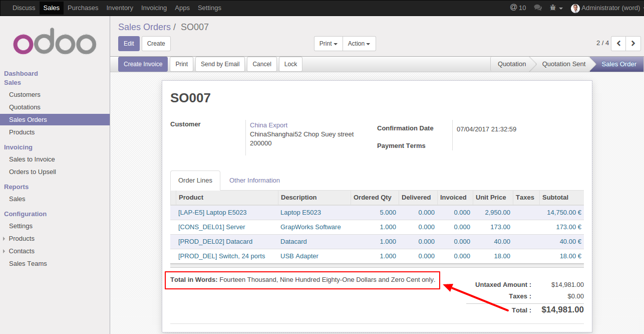The image size is (644, 334).
Task: Click the confirmation date 07/04/2017 21:32:59
Action: pos(486,129)
